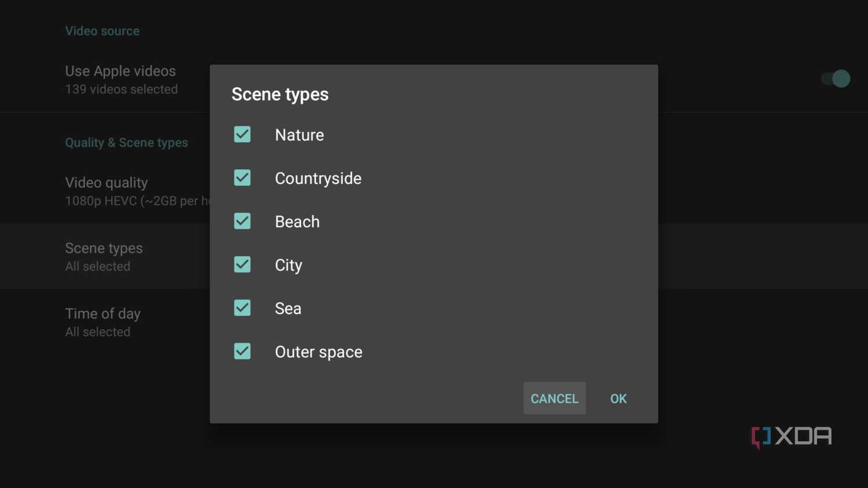Uncheck the Countryside checkbox
The image size is (868, 488).
pyautogui.click(x=242, y=178)
